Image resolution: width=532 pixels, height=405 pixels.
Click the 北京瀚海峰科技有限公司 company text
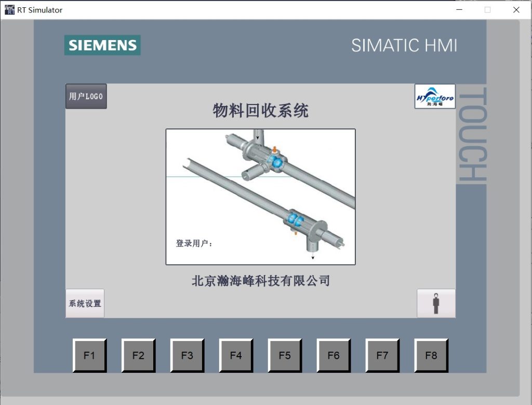tap(260, 281)
